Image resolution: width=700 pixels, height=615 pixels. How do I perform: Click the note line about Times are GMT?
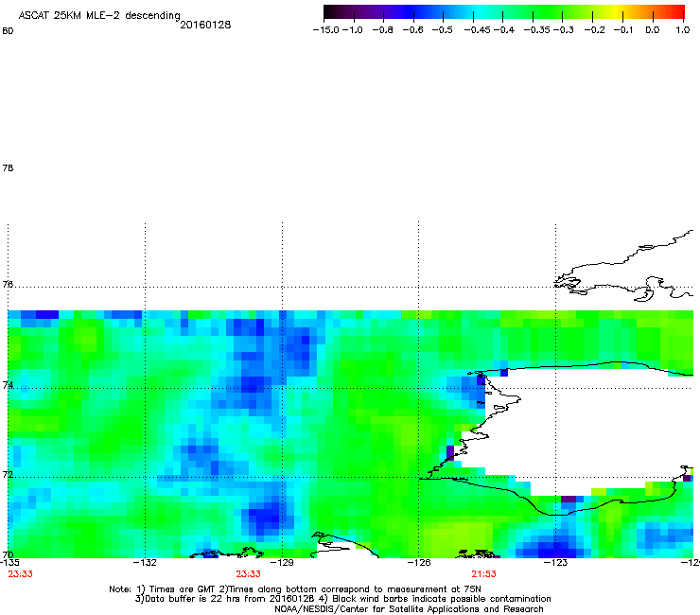[295, 589]
